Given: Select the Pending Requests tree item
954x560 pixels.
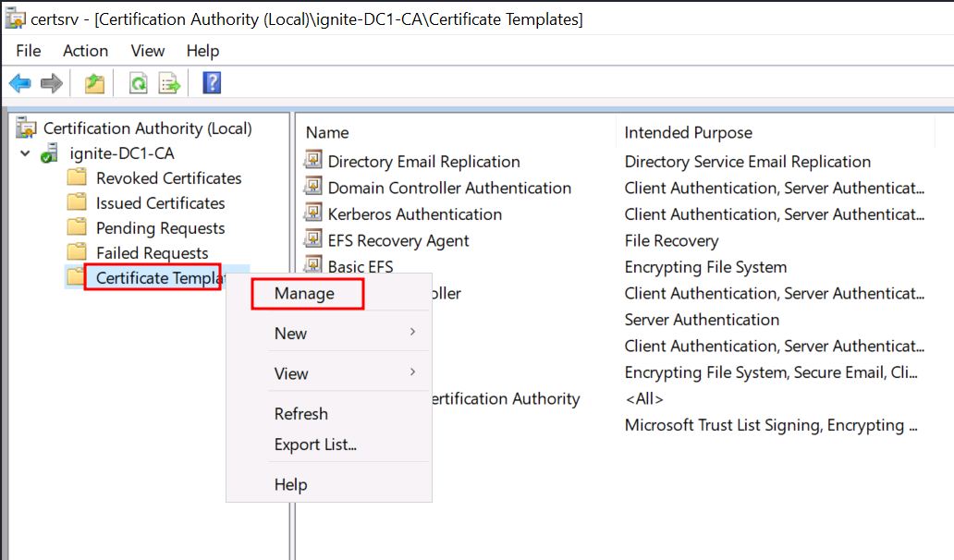Looking at the screenshot, I should point(161,228).
